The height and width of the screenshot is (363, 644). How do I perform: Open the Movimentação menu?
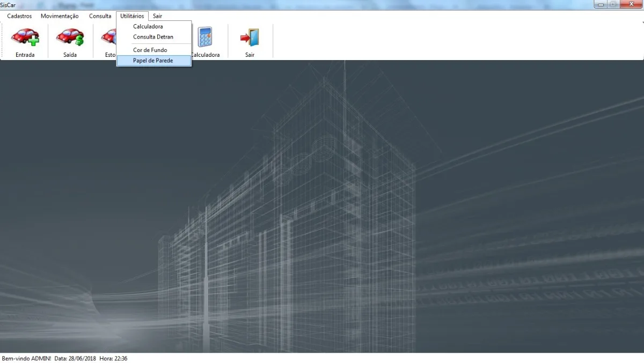[x=60, y=16]
